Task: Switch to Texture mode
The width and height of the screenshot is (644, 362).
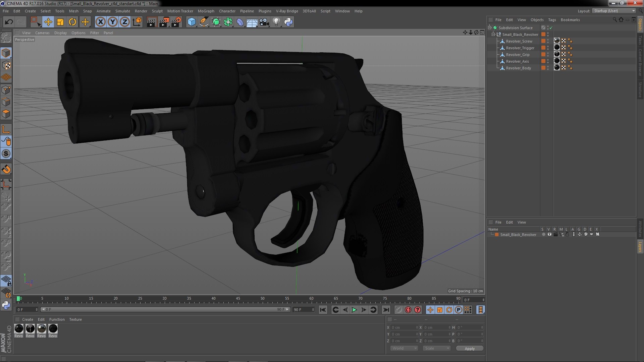Action: [x=6, y=65]
